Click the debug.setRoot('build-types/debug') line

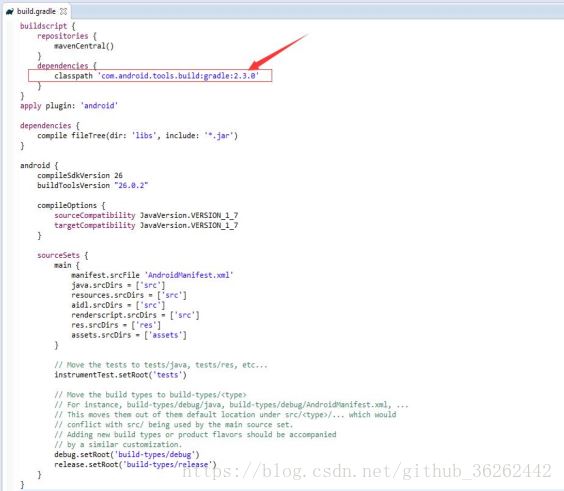click(x=127, y=455)
